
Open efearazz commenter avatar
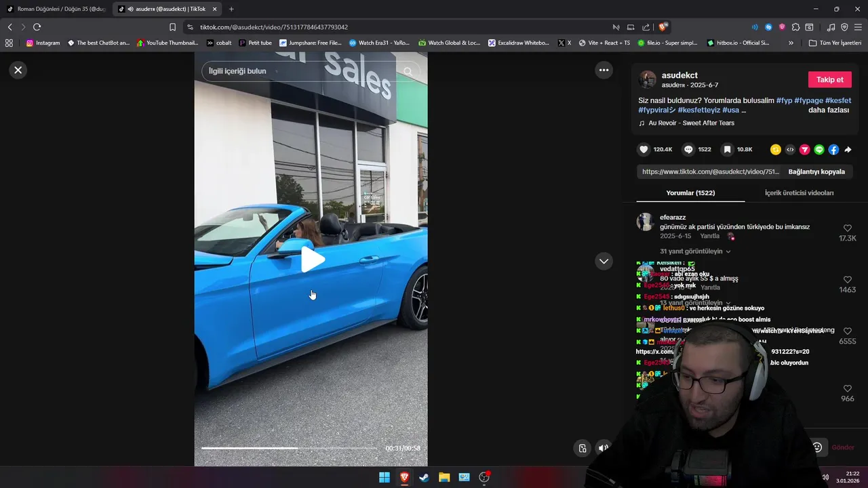tap(645, 222)
